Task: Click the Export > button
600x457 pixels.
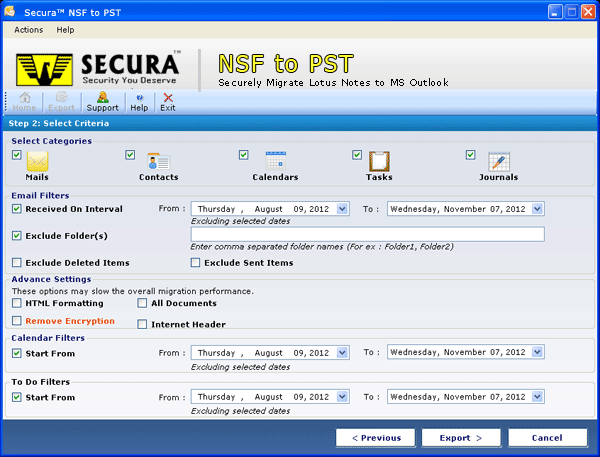Action: point(461,438)
